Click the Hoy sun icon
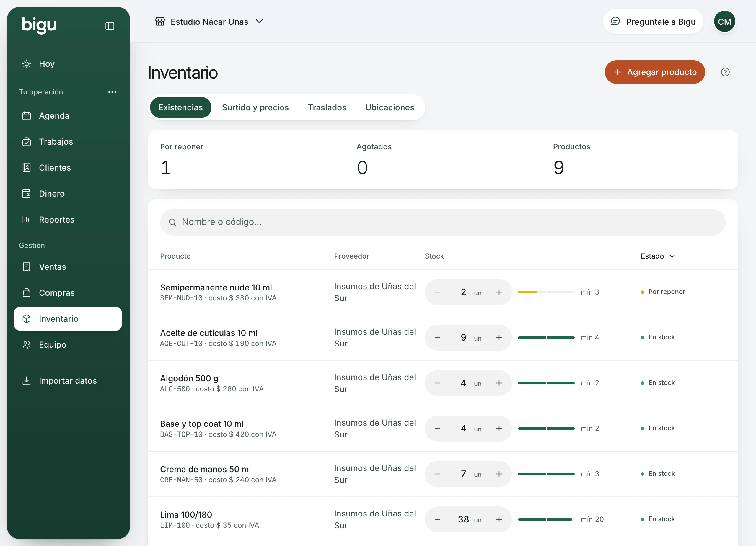The height and width of the screenshot is (546, 756). point(27,64)
